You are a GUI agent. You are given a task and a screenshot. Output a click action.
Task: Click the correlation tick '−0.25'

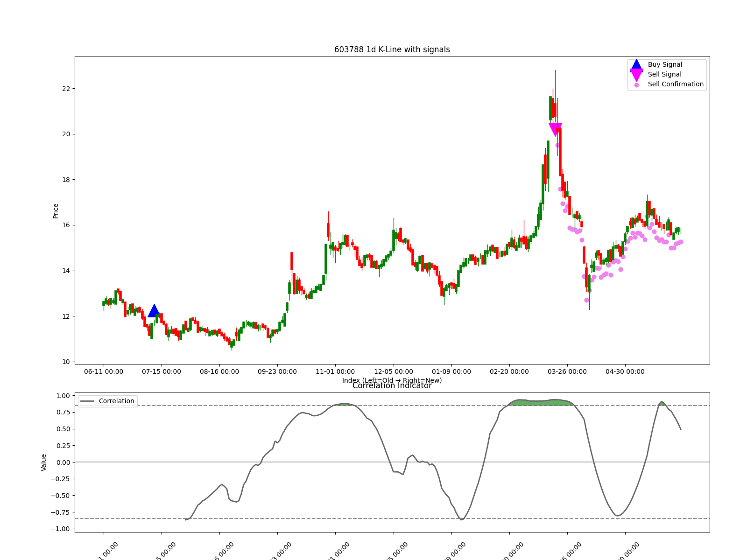click(x=60, y=479)
